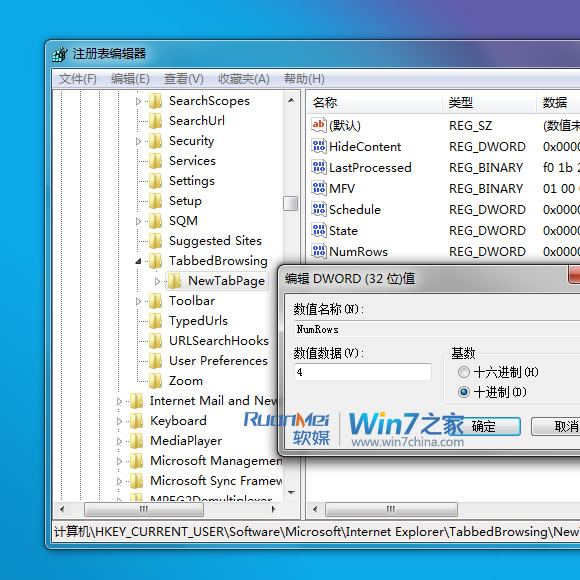Click the 名称 column header
Image resolution: width=580 pixels, height=580 pixels.
point(374,102)
